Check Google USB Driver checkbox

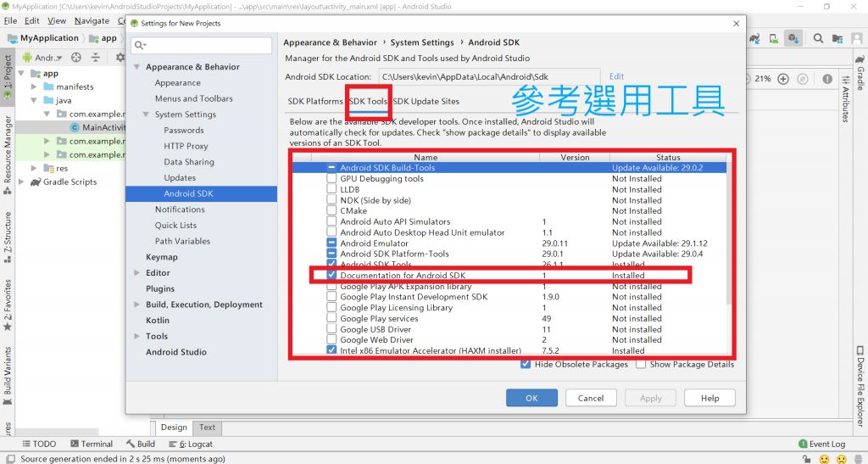point(331,329)
